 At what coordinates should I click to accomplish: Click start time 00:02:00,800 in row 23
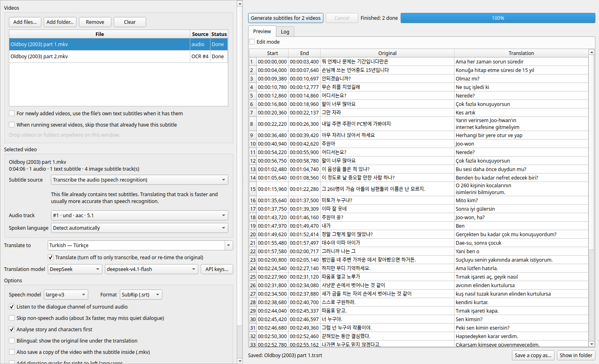click(272, 260)
